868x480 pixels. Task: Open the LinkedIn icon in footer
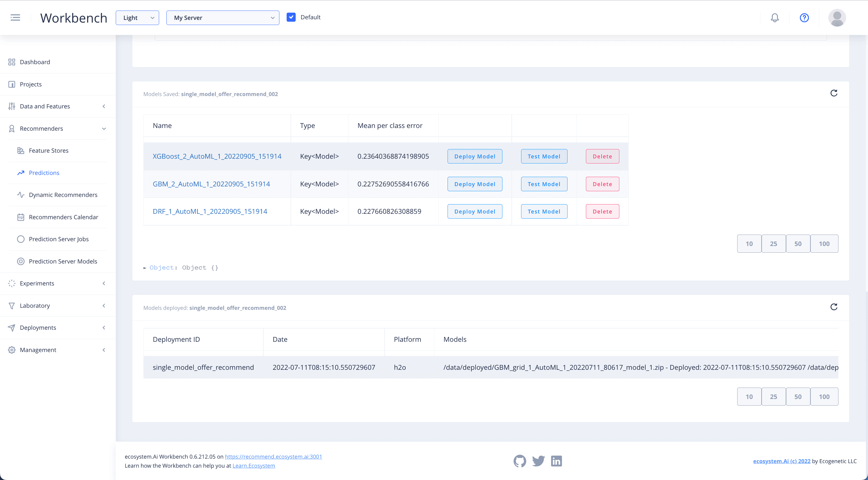[x=556, y=461]
